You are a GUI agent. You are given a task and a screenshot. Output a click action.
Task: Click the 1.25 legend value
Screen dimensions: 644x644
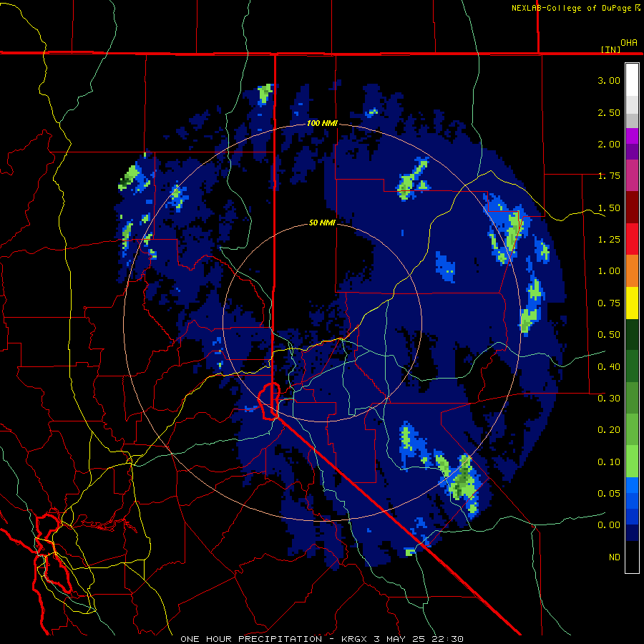coord(609,240)
